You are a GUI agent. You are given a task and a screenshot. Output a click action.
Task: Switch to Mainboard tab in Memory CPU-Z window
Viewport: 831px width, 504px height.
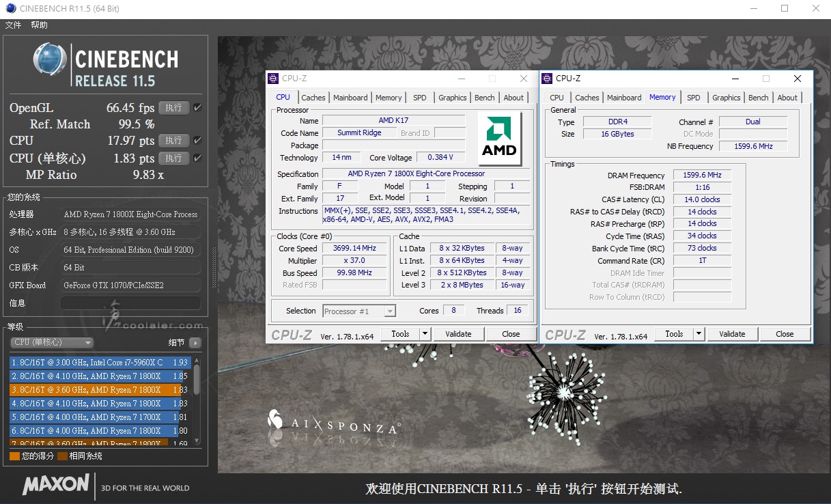click(624, 98)
